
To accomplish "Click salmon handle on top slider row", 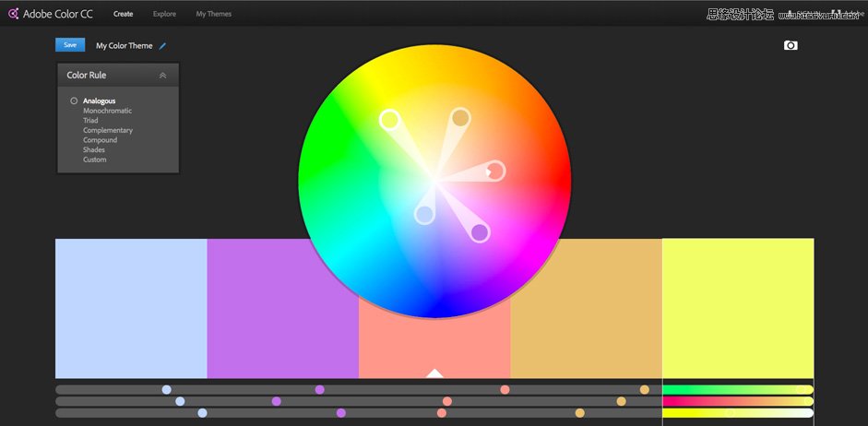I will (505, 389).
